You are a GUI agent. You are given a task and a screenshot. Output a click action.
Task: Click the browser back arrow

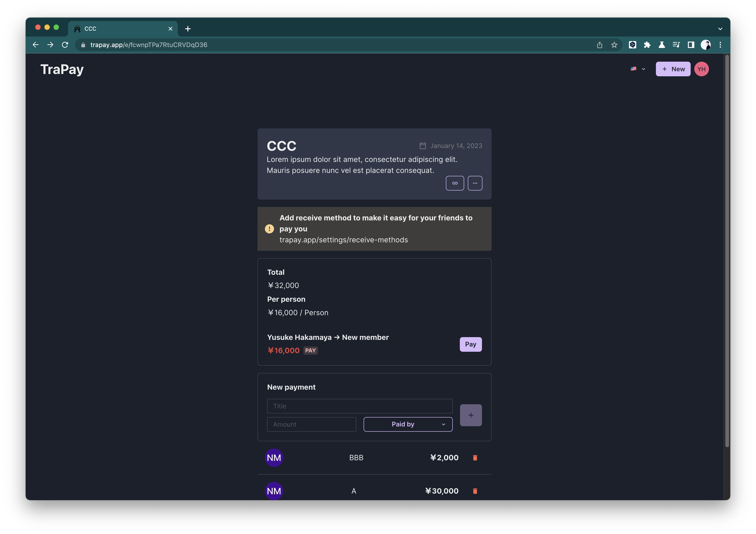point(36,45)
